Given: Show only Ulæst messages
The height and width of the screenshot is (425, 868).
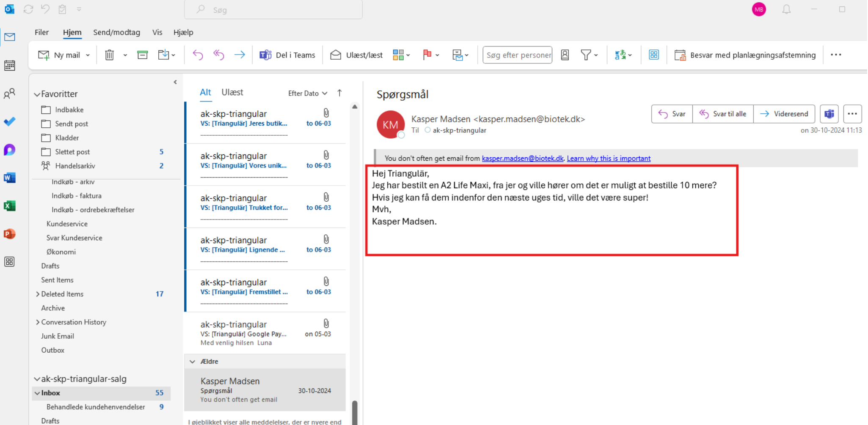Looking at the screenshot, I should [x=232, y=92].
